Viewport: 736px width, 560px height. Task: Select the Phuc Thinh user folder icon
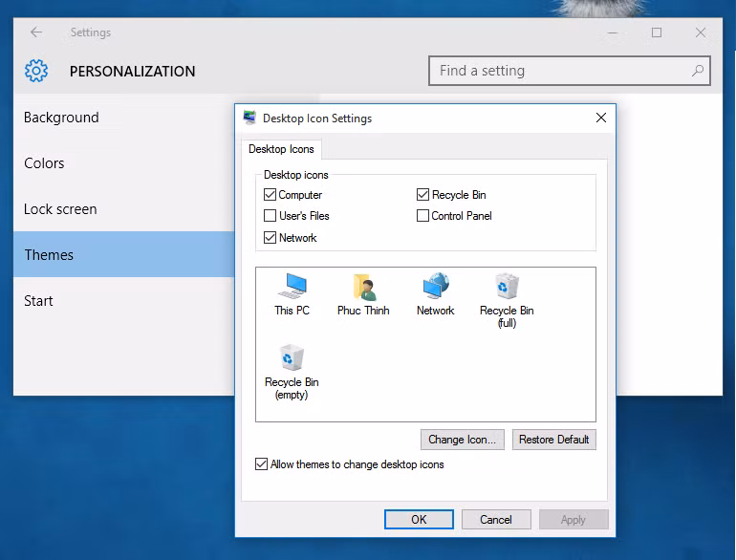pyautogui.click(x=363, y=287)
